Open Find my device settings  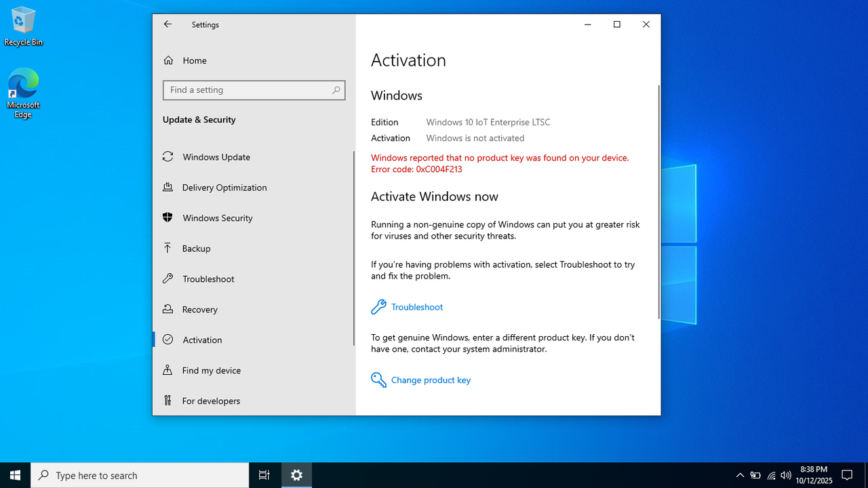point(254,370)
